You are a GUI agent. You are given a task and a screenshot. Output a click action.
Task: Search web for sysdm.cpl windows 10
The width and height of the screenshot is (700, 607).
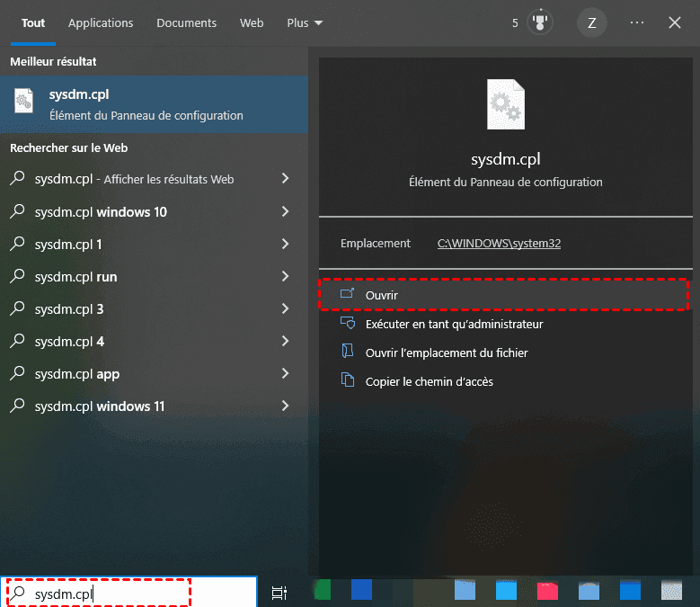pos(101,211)
